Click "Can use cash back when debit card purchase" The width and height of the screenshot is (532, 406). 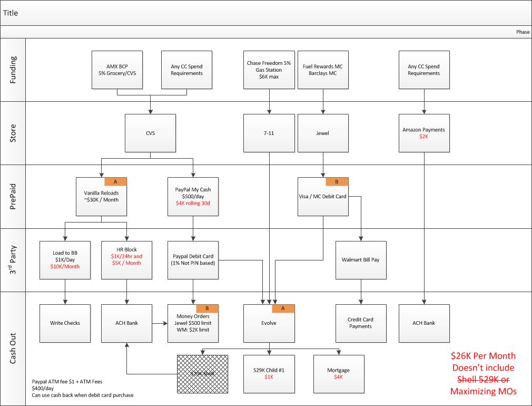click(83, 395)
